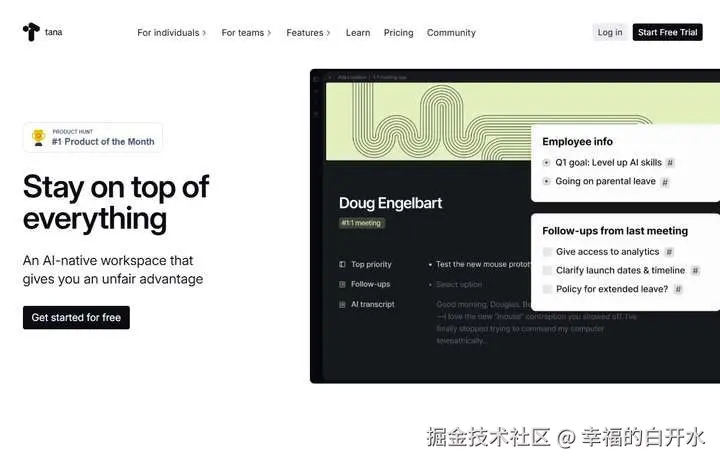
Task: Click the Q1 goal: Level up AI skills text
Action: (x=608, y=162)
